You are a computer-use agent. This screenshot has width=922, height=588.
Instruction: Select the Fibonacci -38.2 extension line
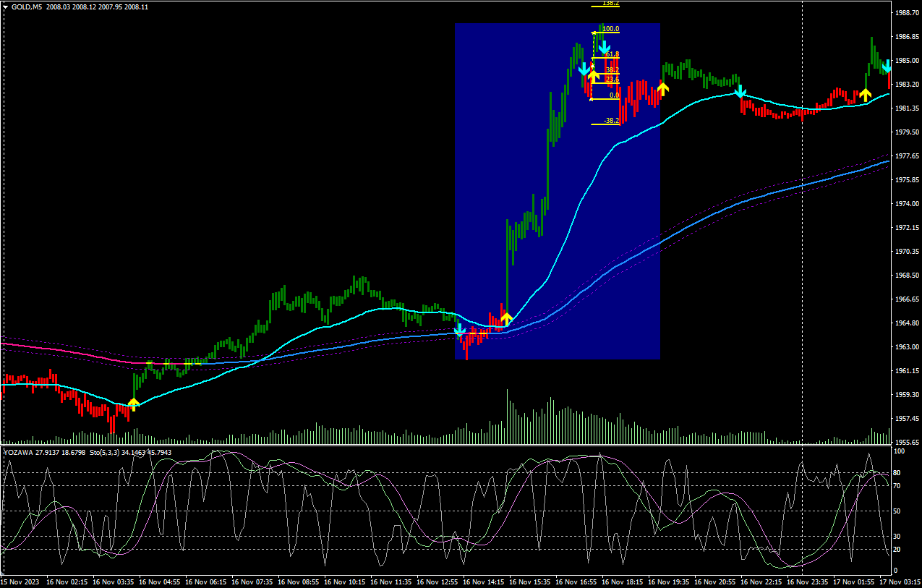pos(605,124)
